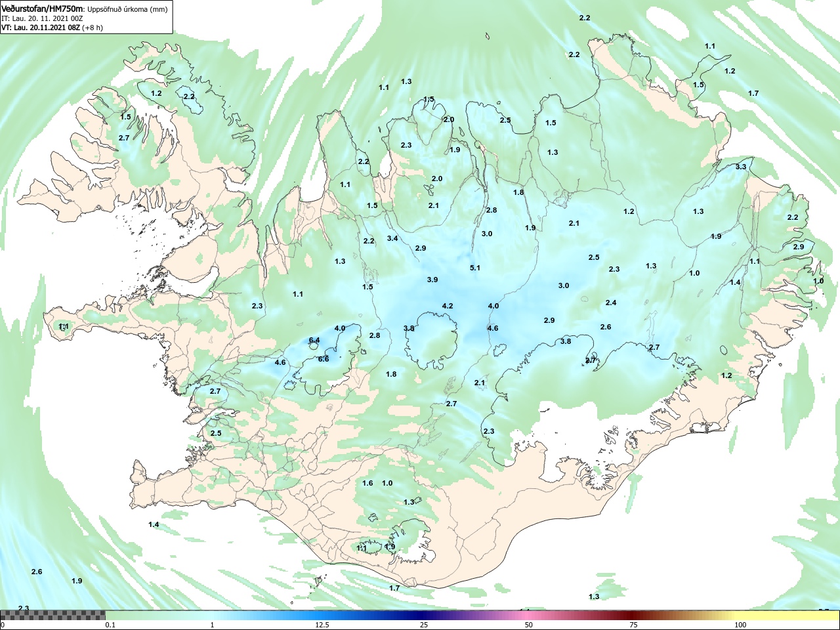Click the 75 label on the color scale
The image size is (840, 630).
point(633,625)
